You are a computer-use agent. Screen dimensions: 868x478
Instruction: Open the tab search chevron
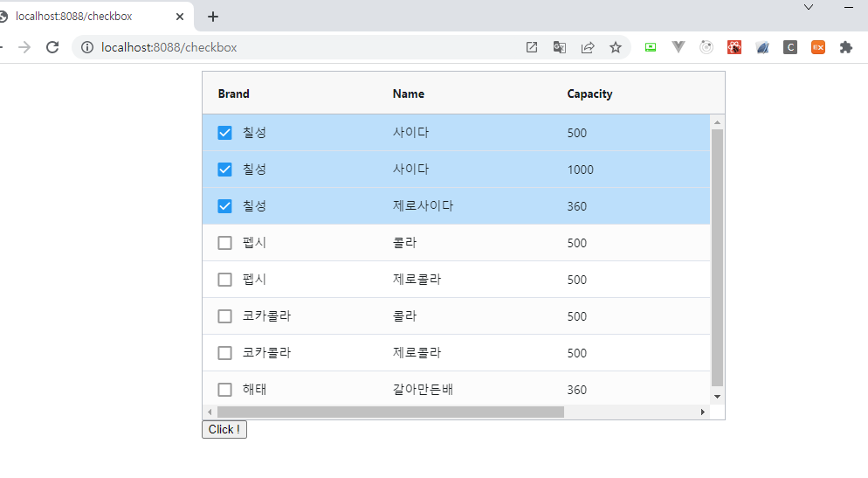809,7
